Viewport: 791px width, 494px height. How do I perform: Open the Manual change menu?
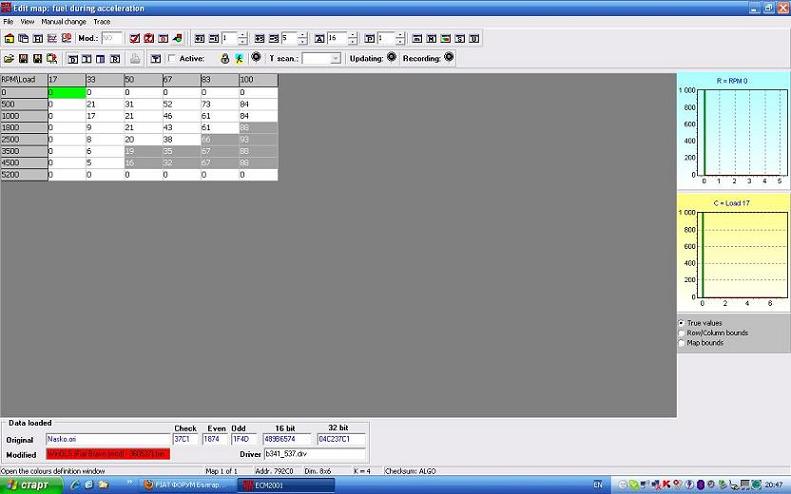click(63, 21)
